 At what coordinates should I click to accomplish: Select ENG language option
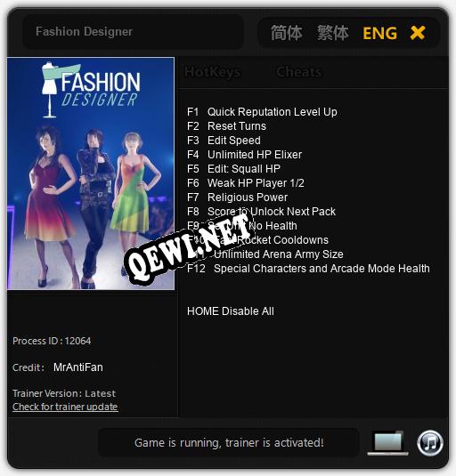point(379,33)
